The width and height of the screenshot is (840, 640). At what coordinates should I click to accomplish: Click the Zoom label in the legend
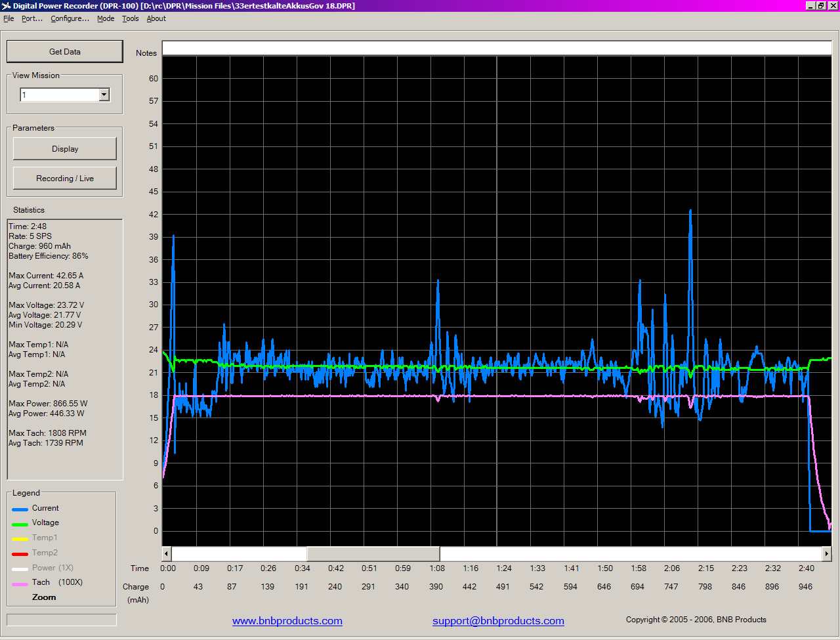pos(44,597)
